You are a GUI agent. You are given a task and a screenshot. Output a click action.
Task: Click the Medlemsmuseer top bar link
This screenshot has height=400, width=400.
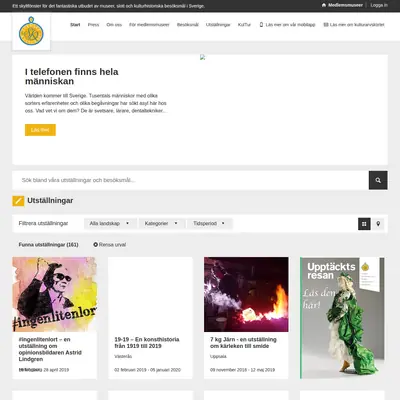point(345,5)
